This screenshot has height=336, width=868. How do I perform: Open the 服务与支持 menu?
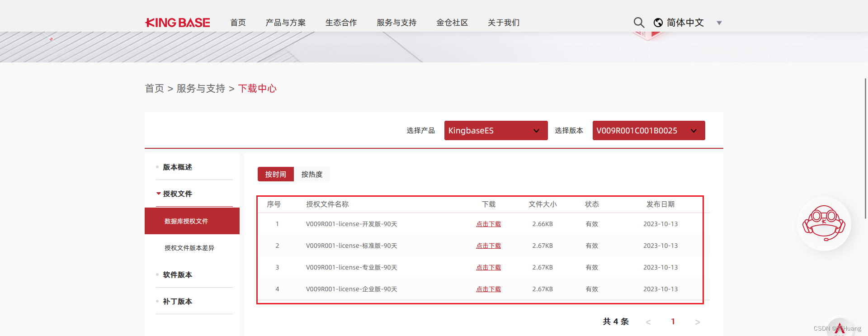coord(396,23)
